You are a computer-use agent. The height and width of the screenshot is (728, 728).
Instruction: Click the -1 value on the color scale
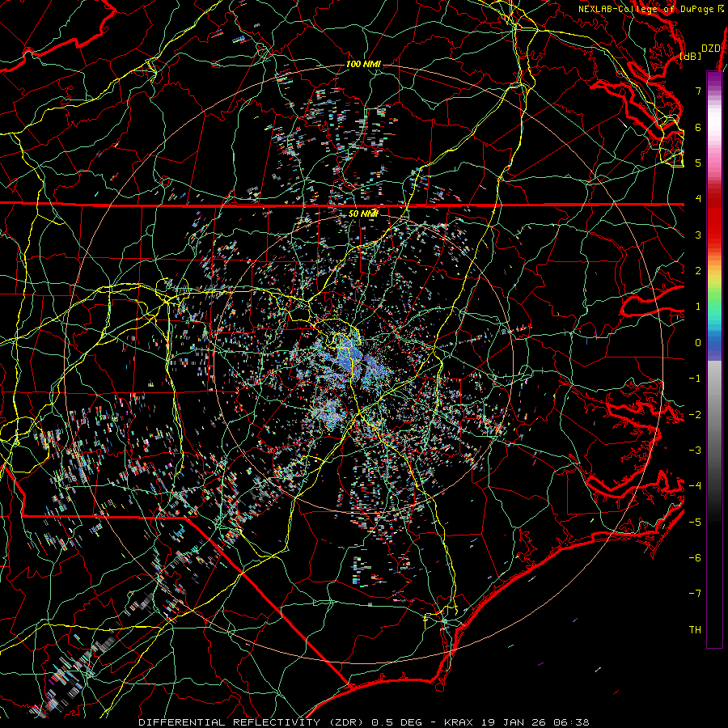coord(695,379)
